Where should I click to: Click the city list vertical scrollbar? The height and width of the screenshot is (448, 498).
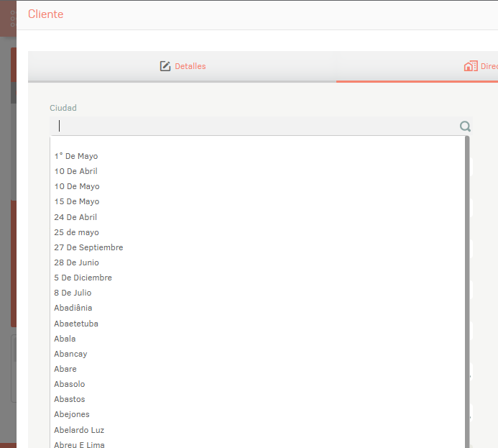click(467, 292)
